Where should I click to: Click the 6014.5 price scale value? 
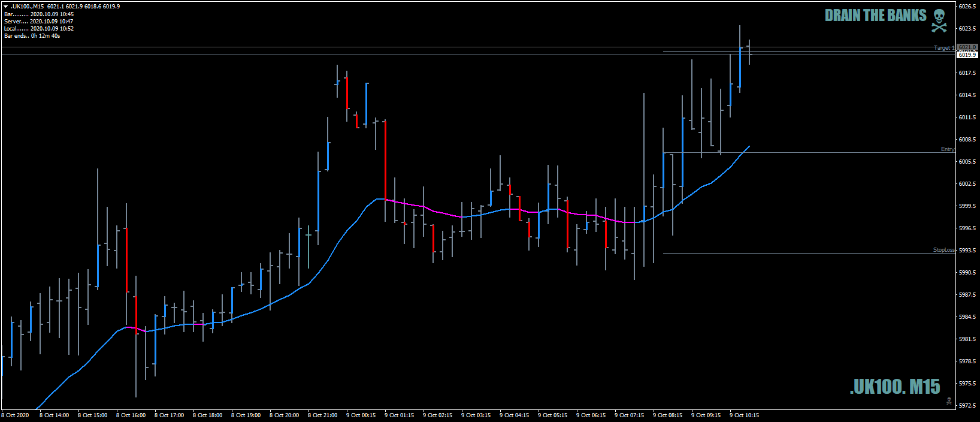pos(967,95)
